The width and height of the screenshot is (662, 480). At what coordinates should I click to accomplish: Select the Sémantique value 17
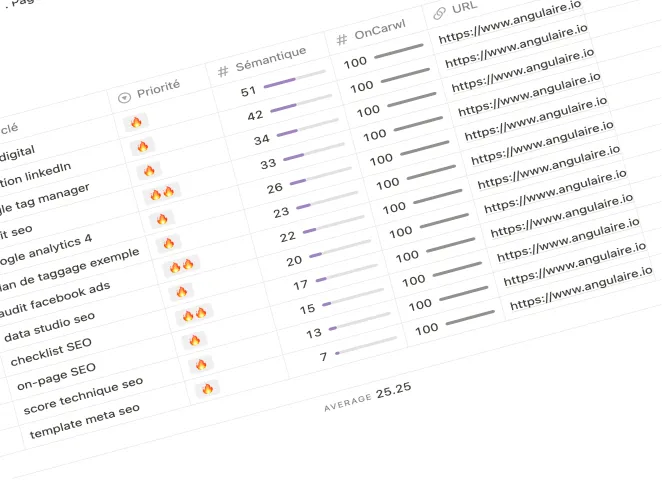[x=301, y=285]
